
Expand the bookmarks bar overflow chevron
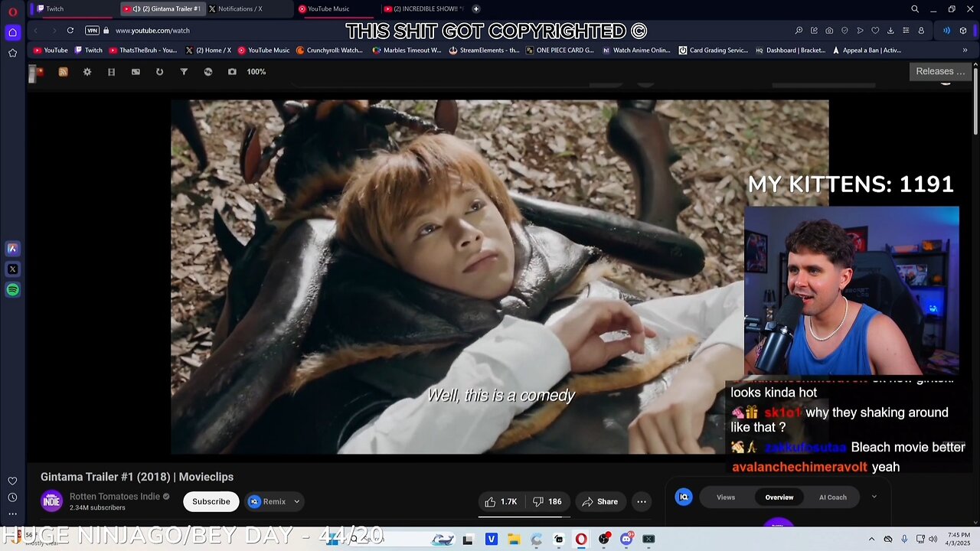[965, 51]
